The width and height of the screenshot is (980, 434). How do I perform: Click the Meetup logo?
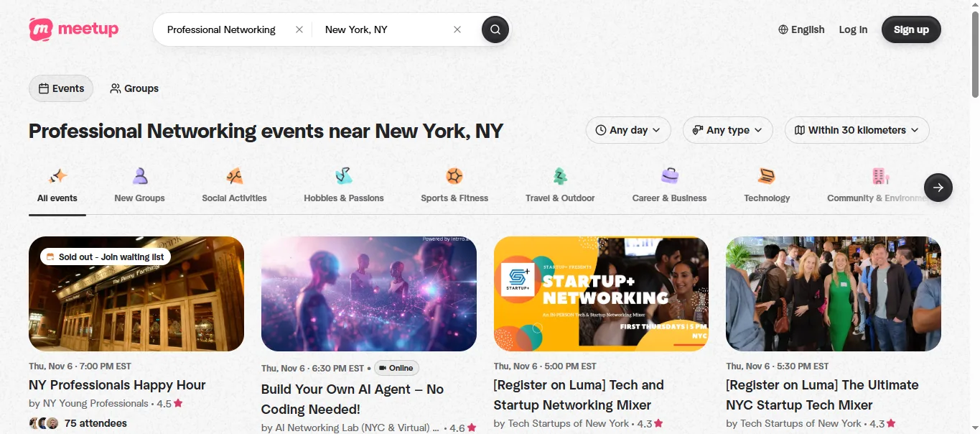point(74,29)
